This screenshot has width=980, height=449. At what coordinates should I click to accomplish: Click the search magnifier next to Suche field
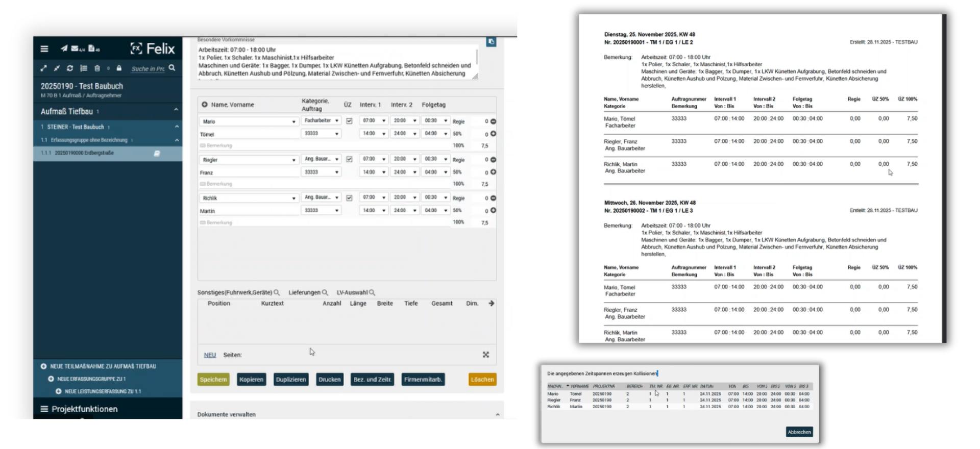coord(172,68)
